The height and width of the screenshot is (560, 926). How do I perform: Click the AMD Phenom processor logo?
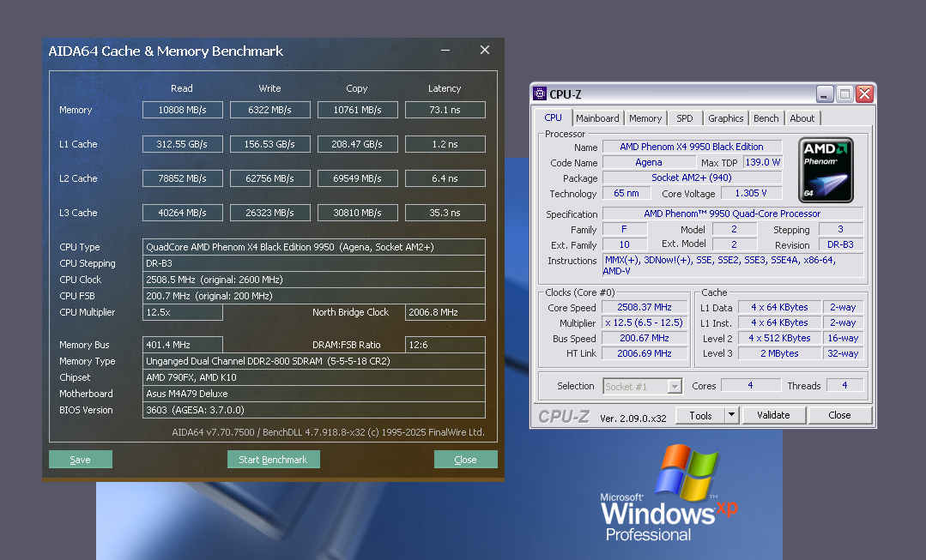tap(826, 171)
